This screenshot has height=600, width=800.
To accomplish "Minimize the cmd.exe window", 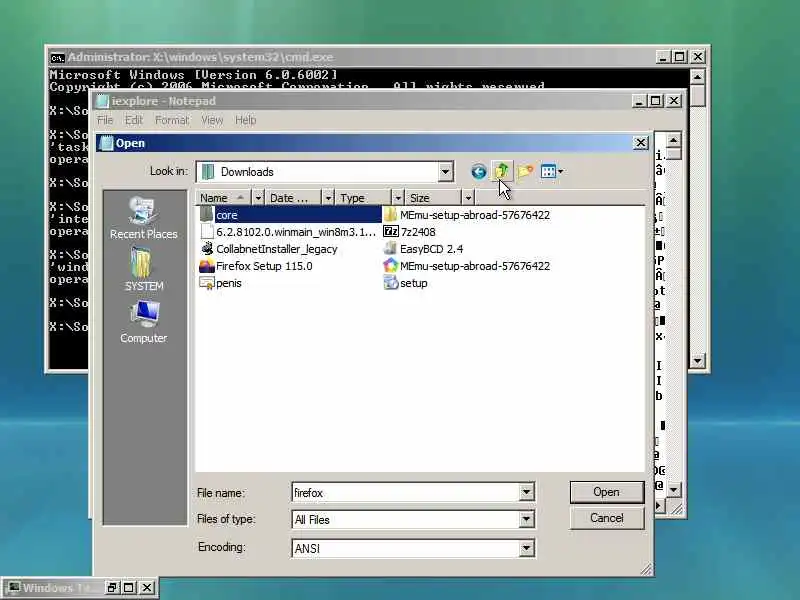I will coord(662,57).
